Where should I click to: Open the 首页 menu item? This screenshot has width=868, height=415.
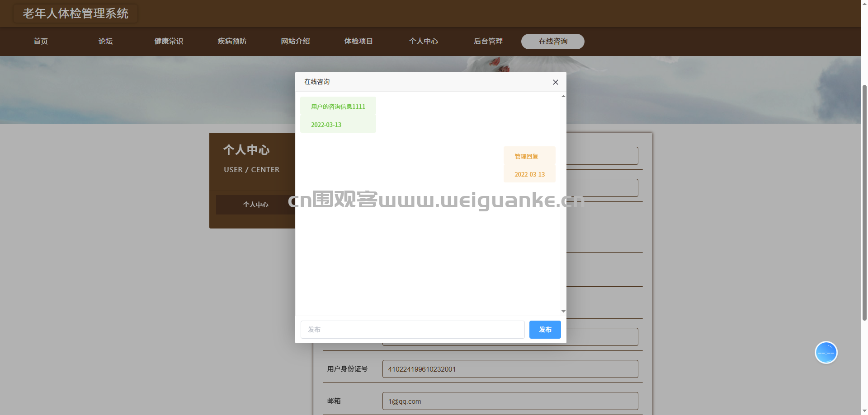[x=41, y=41]
